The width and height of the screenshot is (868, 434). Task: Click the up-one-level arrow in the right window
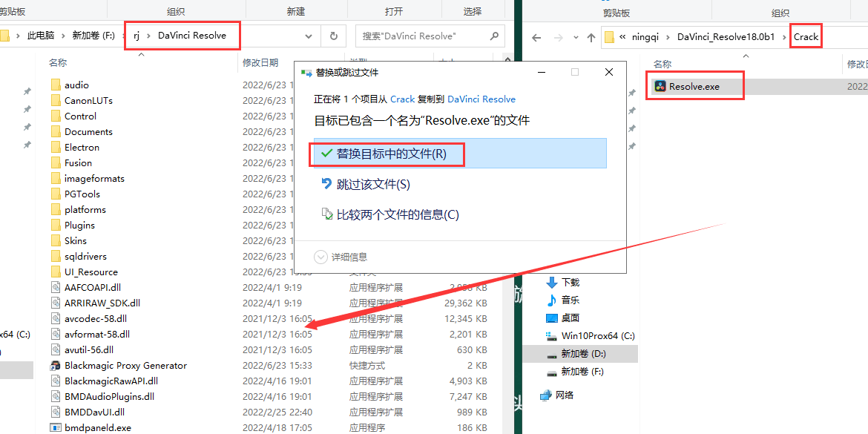[x=591, y=37]
